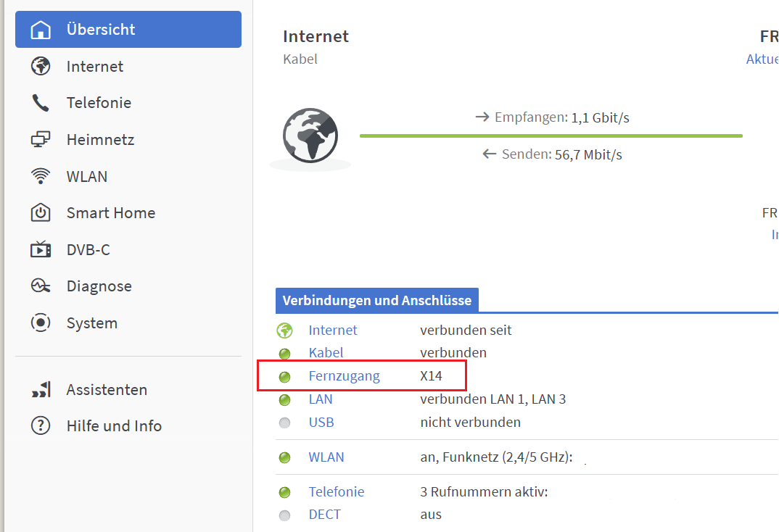Click the DVB-C television icon
779x532 pixels.
pyautogui.click(x=41, y=250)
